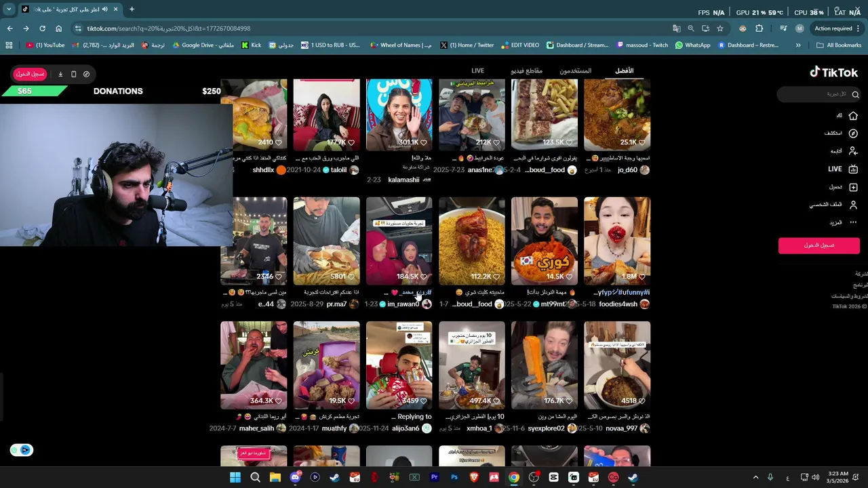Open TikTok Home from sidebar house icon

tap(853, 116)
